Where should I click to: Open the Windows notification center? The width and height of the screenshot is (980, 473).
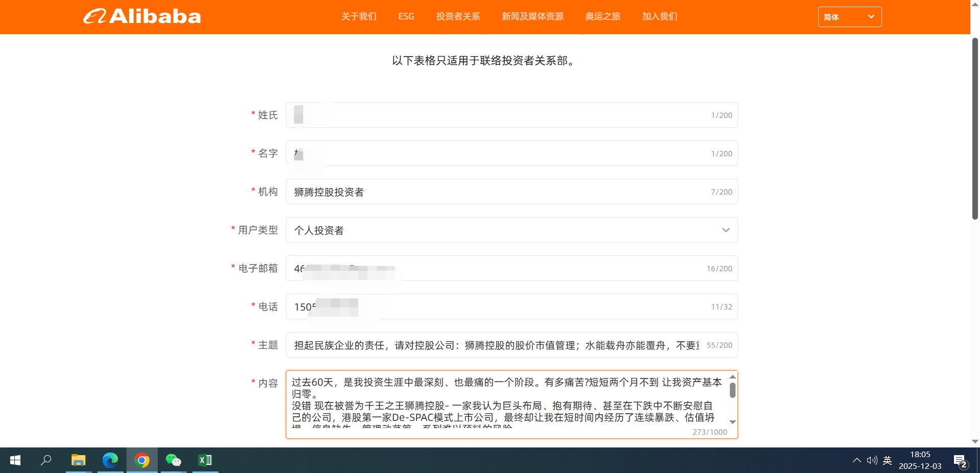961,461
